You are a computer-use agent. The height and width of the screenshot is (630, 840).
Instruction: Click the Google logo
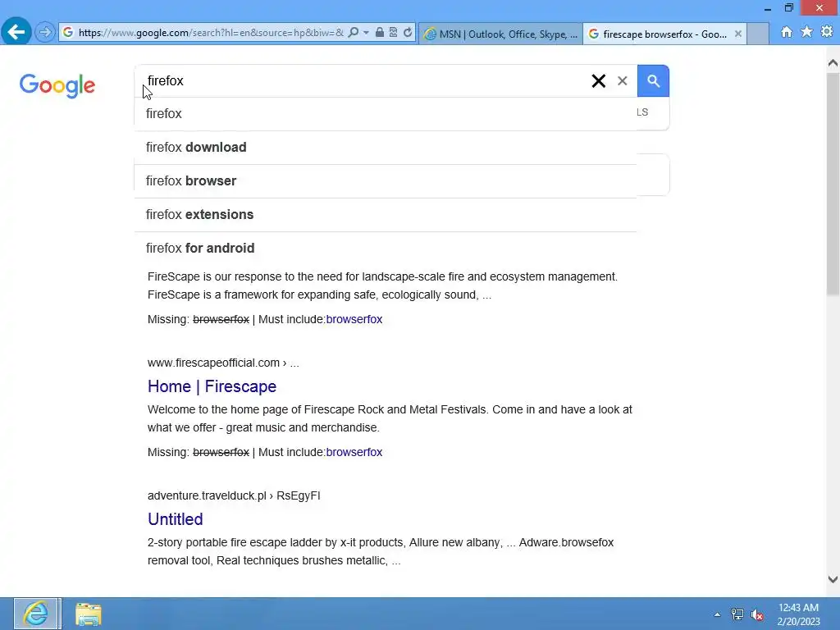coord(57,85)
